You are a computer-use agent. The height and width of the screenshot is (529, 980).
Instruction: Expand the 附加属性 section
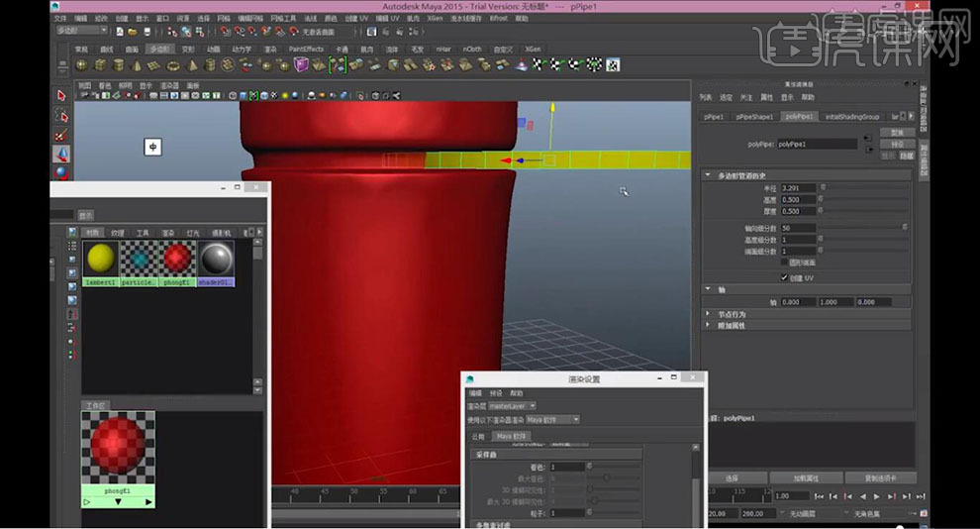708,325
